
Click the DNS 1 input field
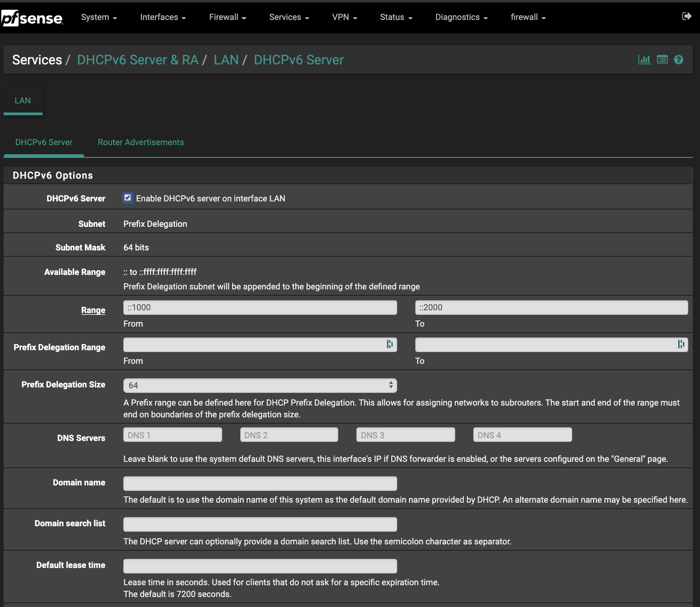click(x=172, y=435)
